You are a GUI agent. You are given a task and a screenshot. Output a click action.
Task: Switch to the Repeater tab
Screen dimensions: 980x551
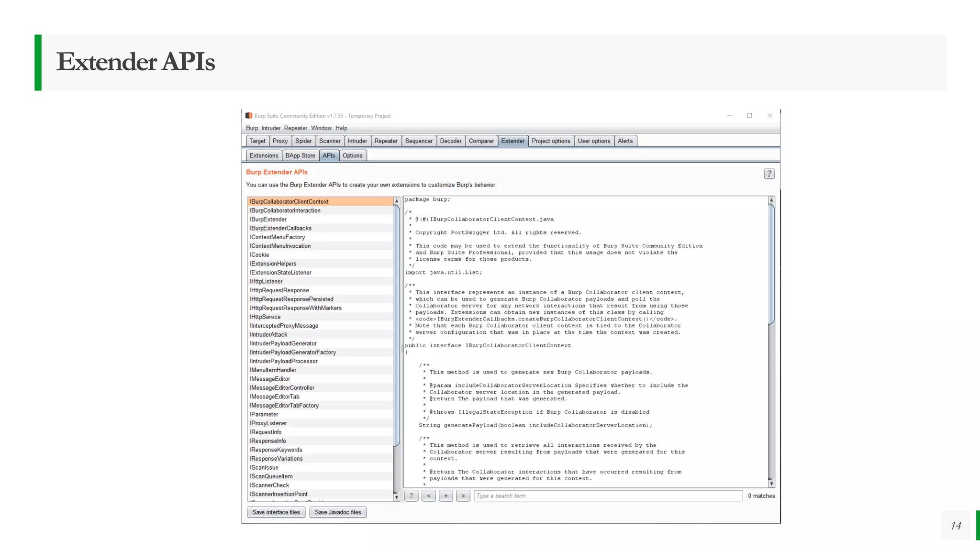click(x=386, y=141)
